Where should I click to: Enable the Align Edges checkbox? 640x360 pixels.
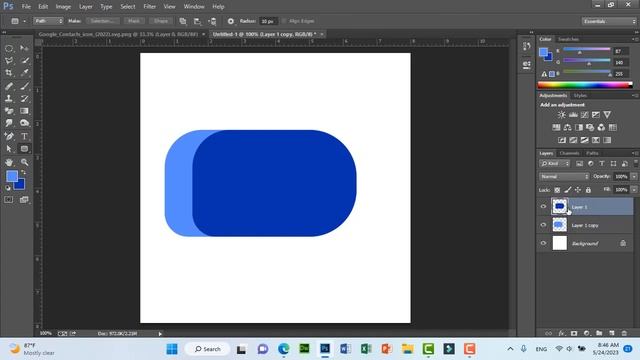coord(284,21)
